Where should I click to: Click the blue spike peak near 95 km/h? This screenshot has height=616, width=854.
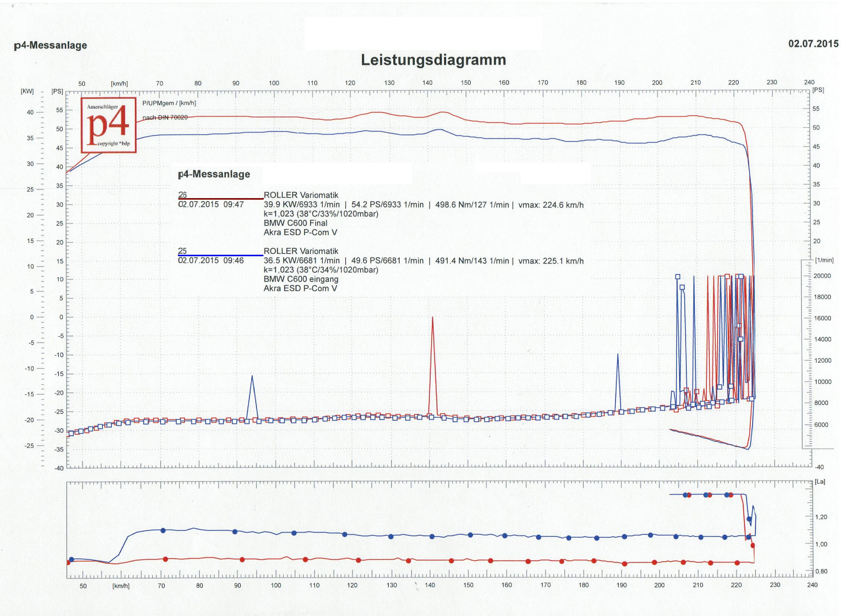click(252, 376)
